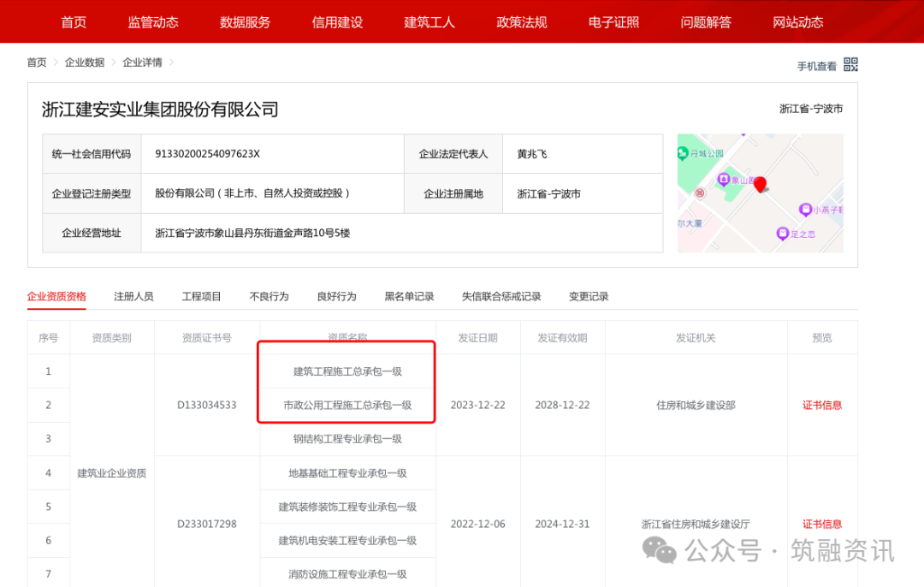Open the 政策法规 menu item

[522, 22]
